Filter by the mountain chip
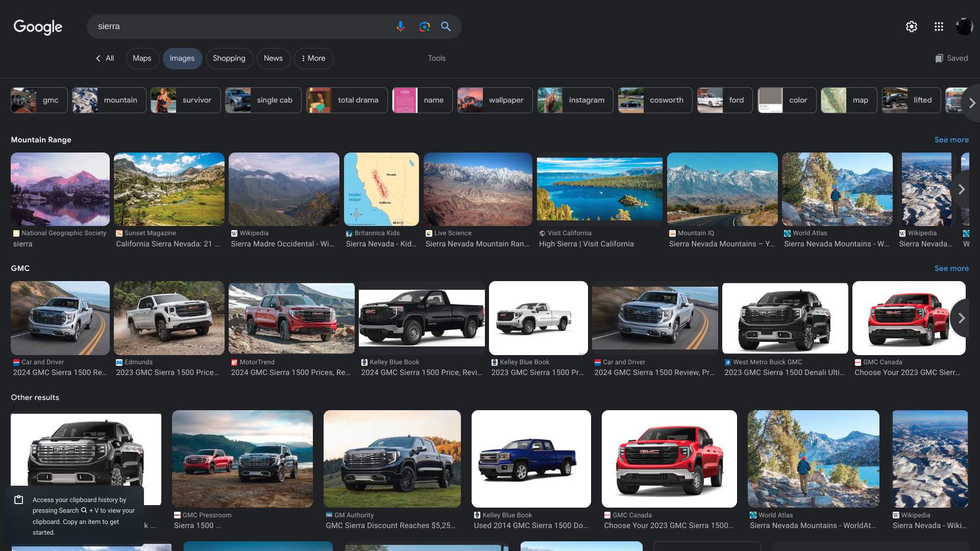The height and width of the screenshot is (551, 980). click(x=109, y=100)
